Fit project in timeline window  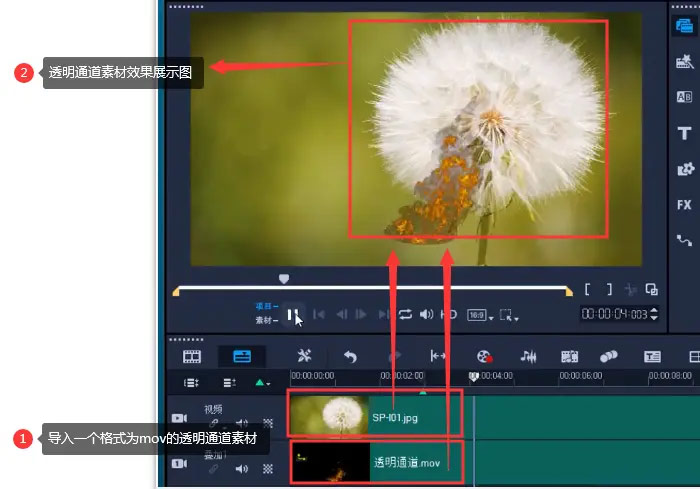[x=438, y=356]
